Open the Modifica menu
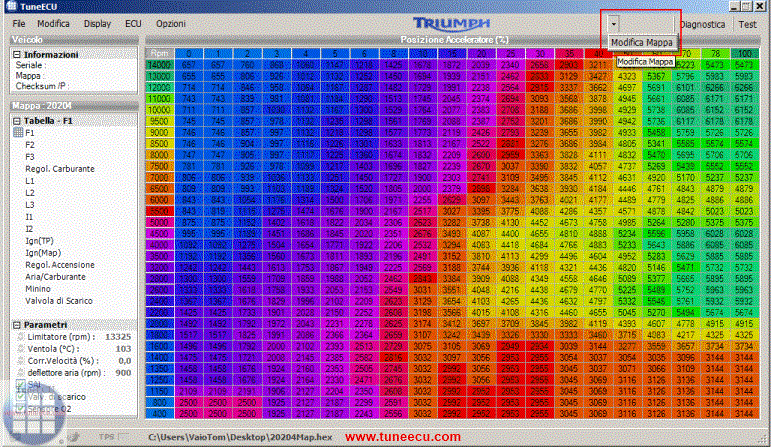The width and height of the screenshot is (771, 447). coord(53,24)
